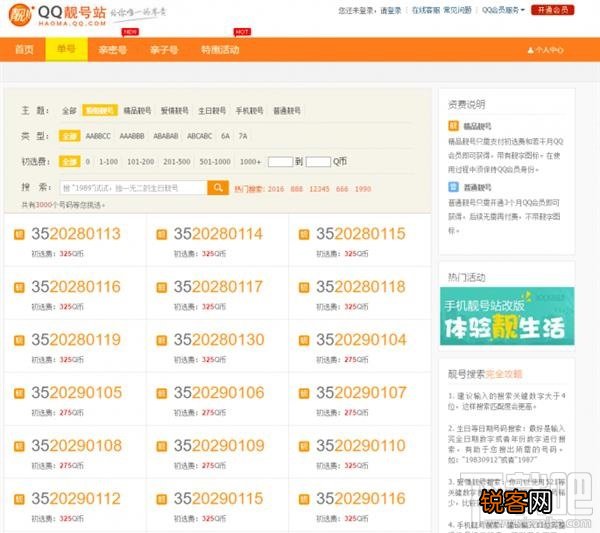Screen dimensions: 600x533
Task: Expand the QQ会员服务 dropdown
Action: click(503, 10)
